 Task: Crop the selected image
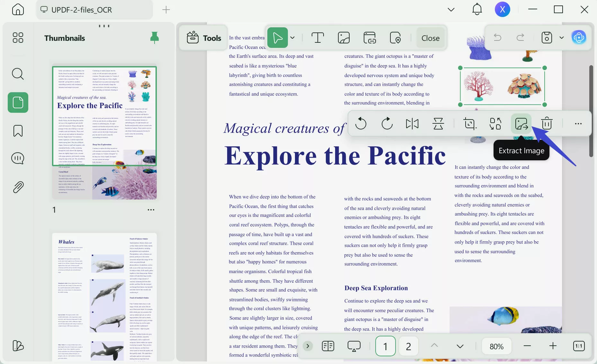click(x=470, y=124)
